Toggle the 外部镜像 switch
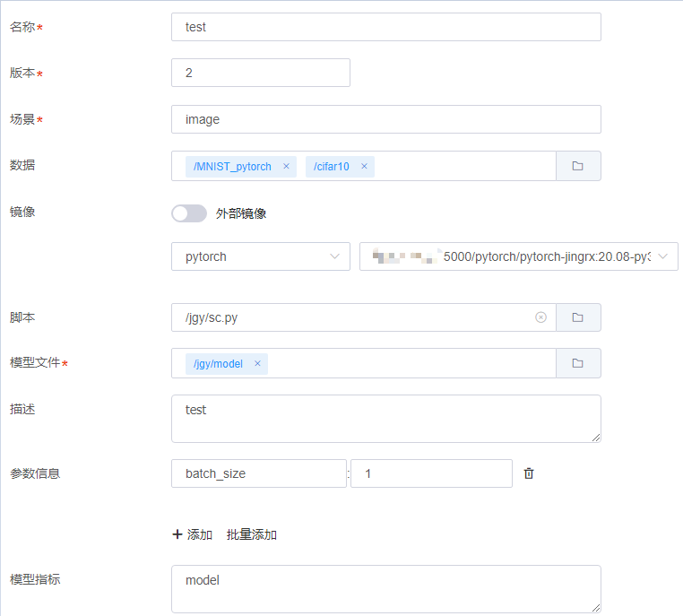683x616 pixels. [189, 213]
